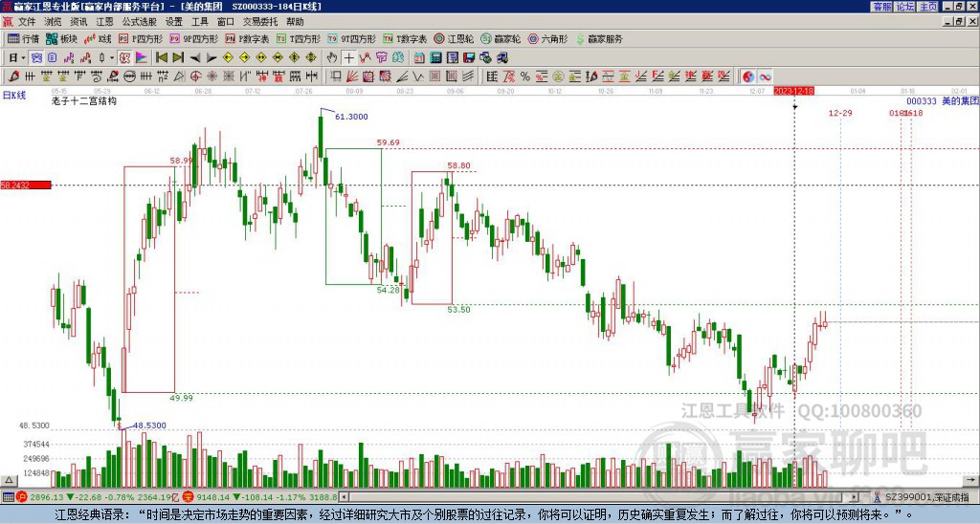Screen dimensions: 980x524
Task: Select the Gann fan lines tool
Action: [x=352, y=76]
